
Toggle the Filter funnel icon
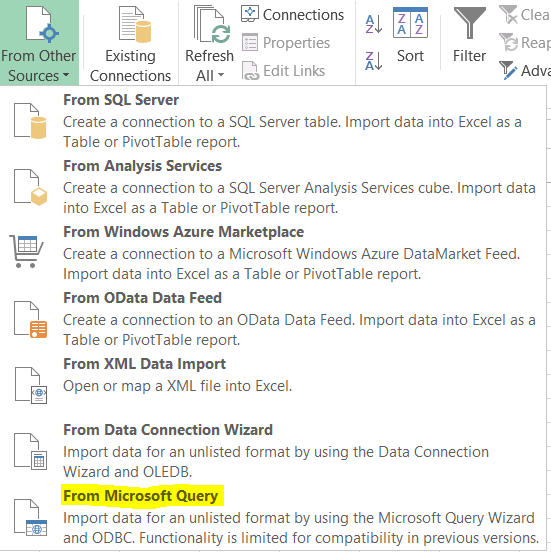(x=470, y=23)
